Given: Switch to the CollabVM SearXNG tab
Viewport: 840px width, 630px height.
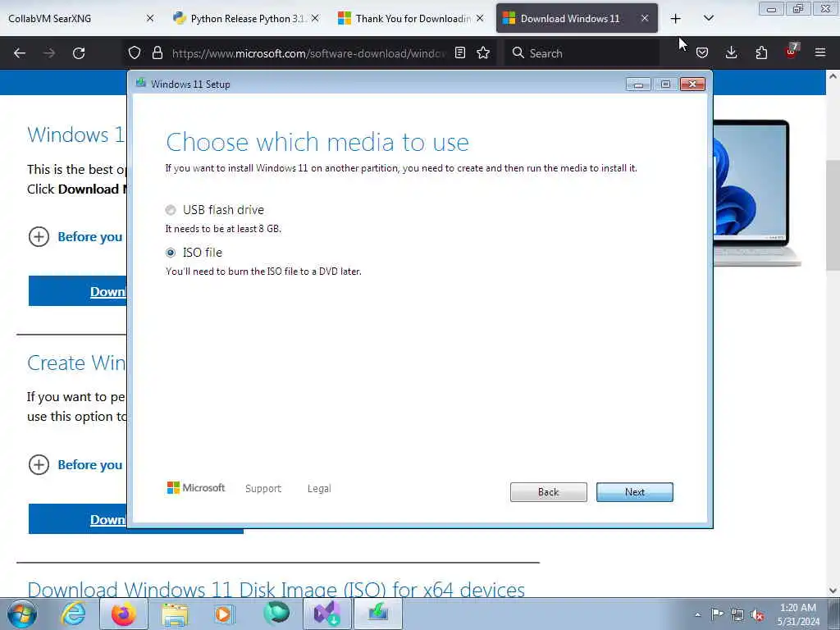Looking at the screenshot, I should coord(74,18).
